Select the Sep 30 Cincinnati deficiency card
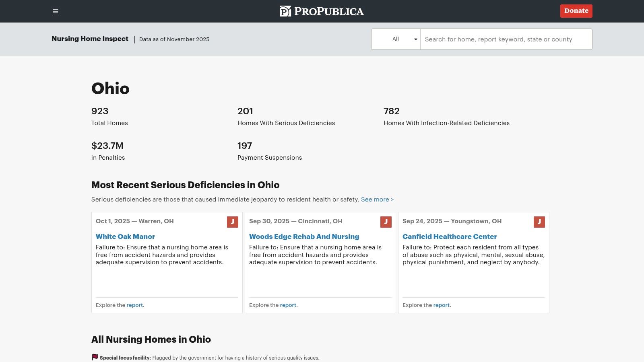644x362 pixels. pyautogui.click(x=320, y=262)
